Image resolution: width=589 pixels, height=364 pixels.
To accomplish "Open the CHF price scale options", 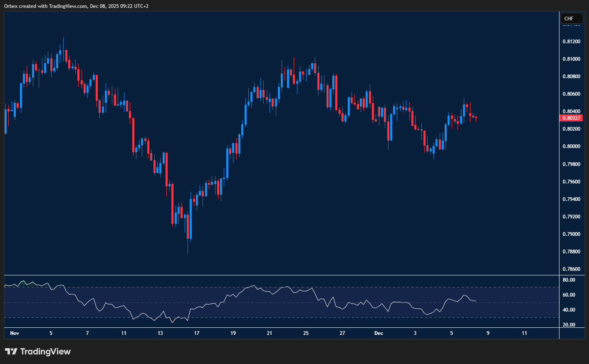I will tap(571, 146).
